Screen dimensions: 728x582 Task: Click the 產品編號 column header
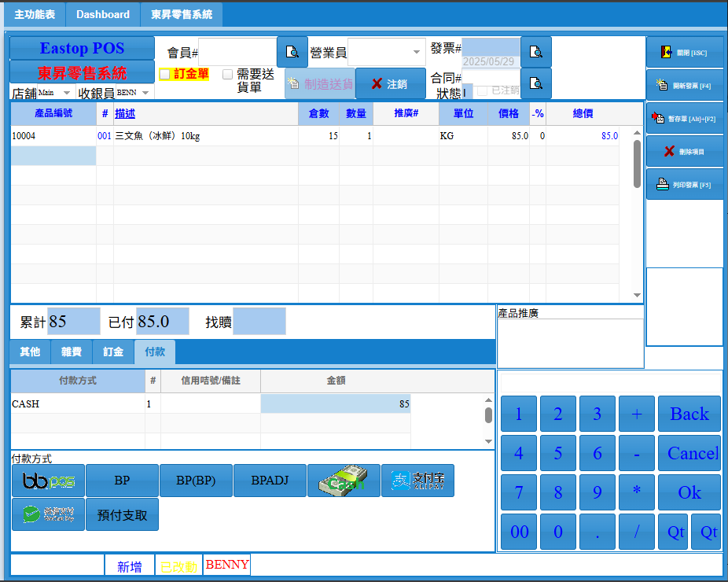[53, 113]
